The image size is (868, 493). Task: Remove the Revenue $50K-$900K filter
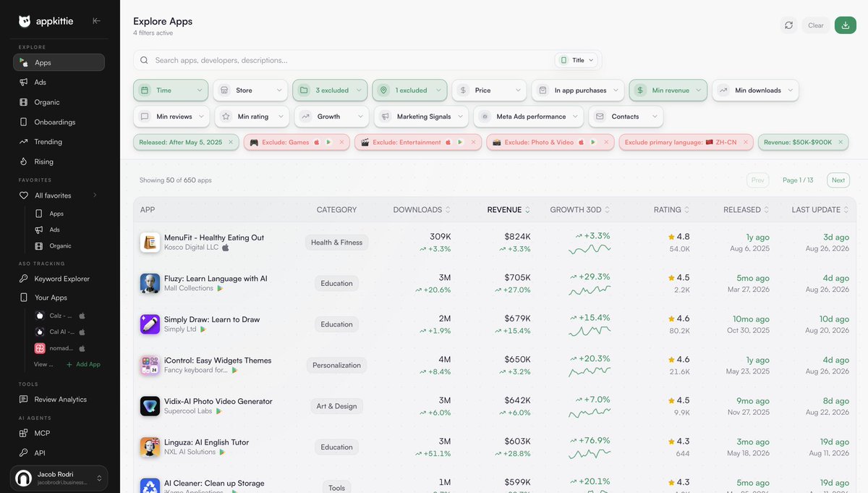coord(840,143)
